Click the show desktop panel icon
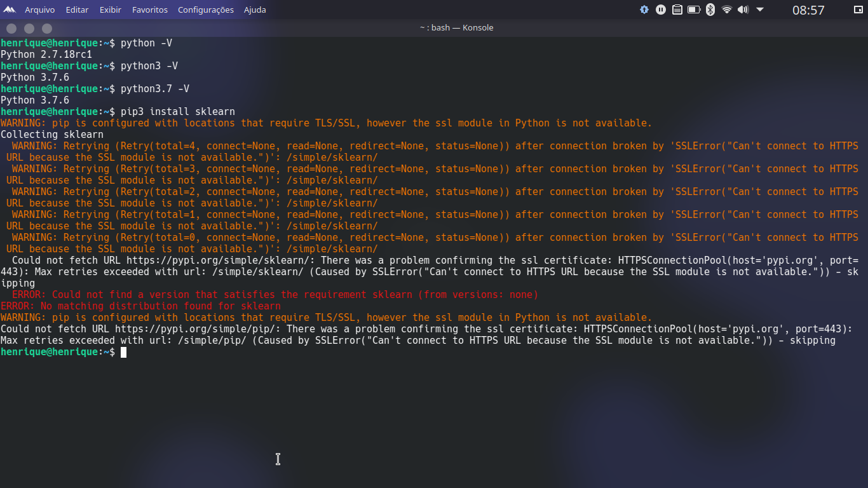The width and height of the screenshot is (868, 488). (858, 10)
